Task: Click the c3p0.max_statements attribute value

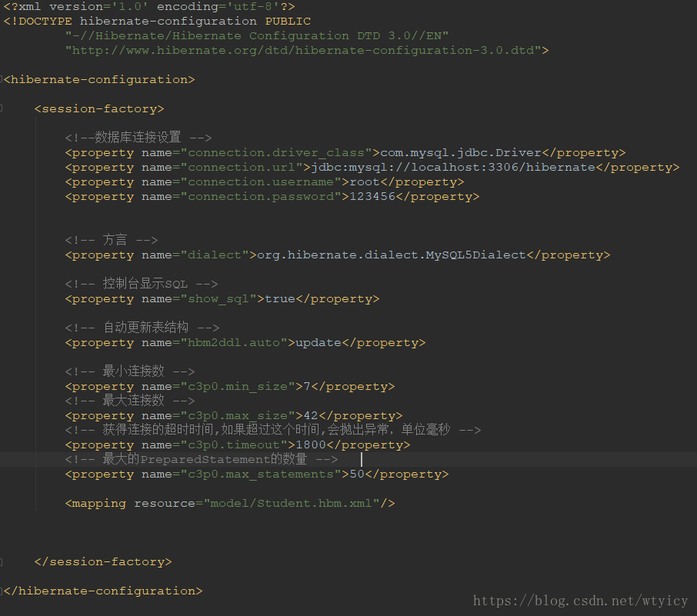Action: (x=261, y=474)
